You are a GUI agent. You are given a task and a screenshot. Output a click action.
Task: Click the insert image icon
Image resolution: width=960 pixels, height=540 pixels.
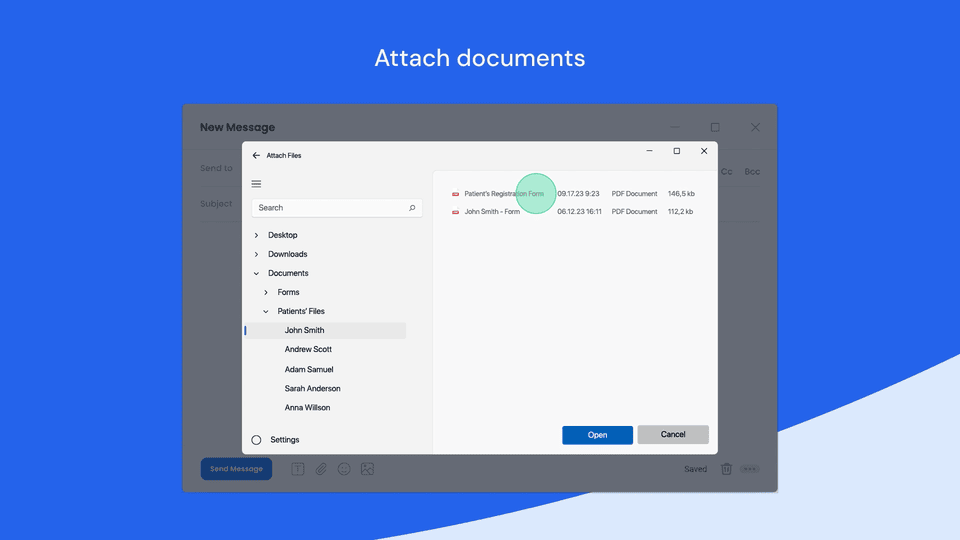pyautogui.click(x=367, y=469)
